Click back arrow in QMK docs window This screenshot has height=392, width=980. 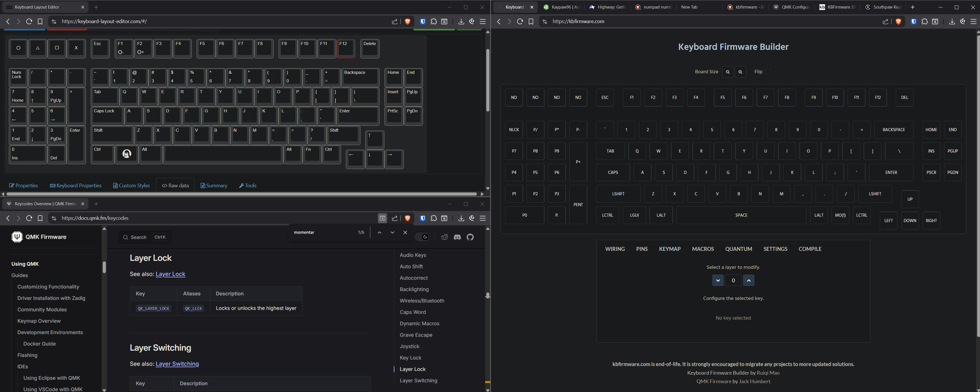pyautogui.click(x=8, y=218)
